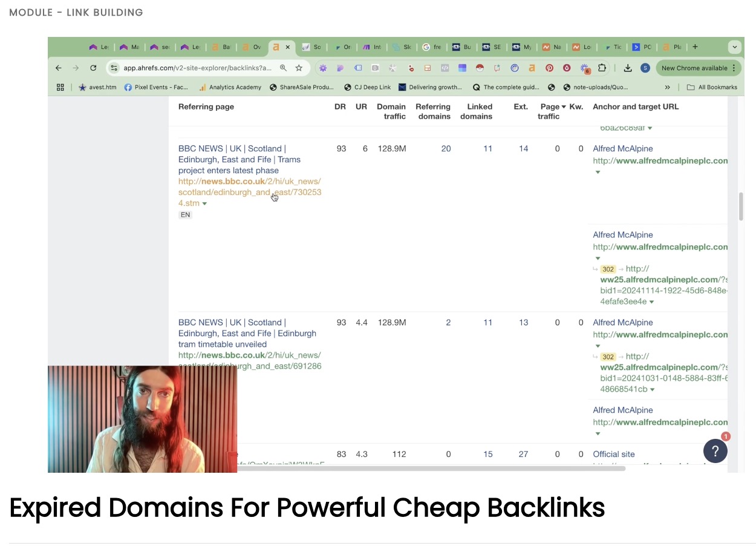Open the Downloads icon in the toolbar
The width and height of the screenshot is (756, 546).
coord(628,68)
